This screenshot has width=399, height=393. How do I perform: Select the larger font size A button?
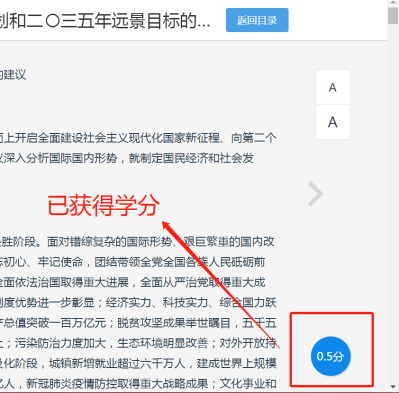[333, 122]
